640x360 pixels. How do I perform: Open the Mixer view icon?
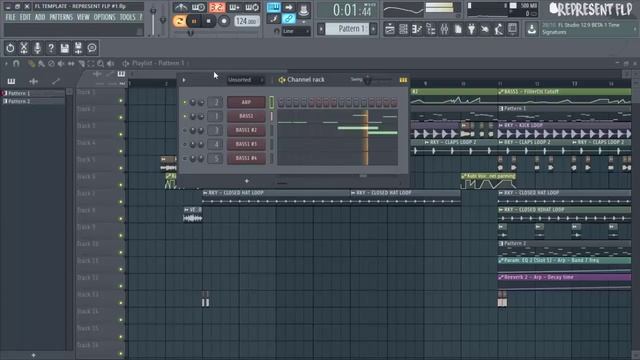[444, 29]
